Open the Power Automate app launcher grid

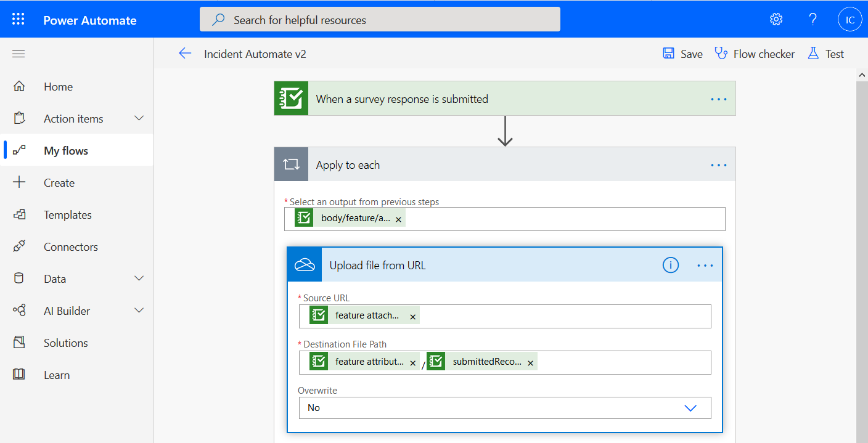click(x=18, y=18)
